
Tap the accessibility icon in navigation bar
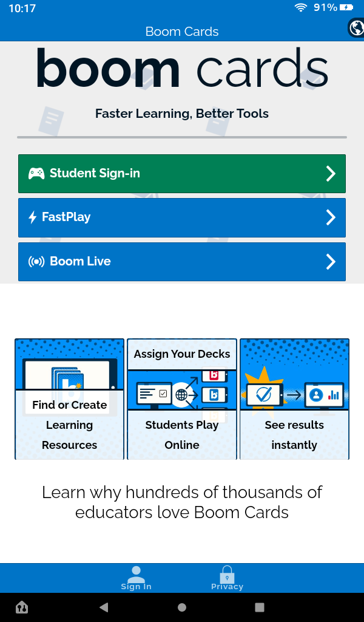point(22,607)
